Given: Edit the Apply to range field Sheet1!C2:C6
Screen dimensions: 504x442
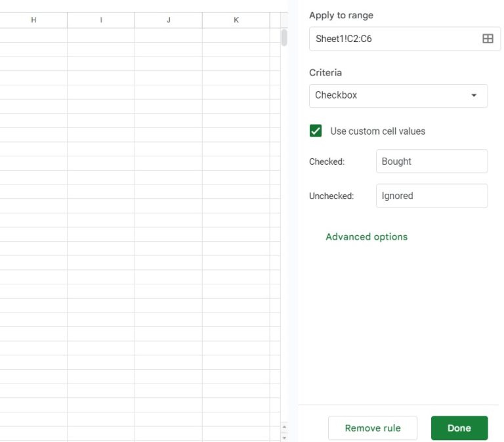Looking at the screenshot, I should point(405,39).
